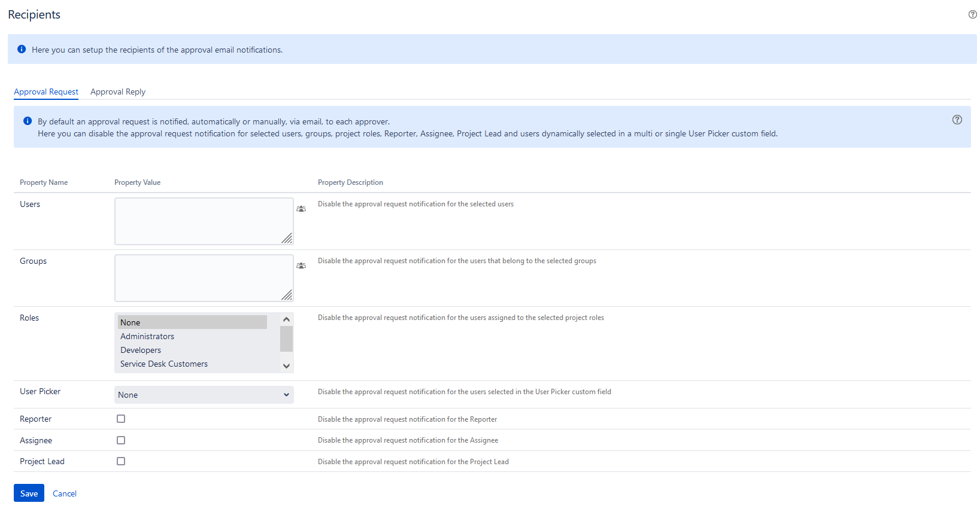Open the group picker icon beside Groups field

click(301, 266)
